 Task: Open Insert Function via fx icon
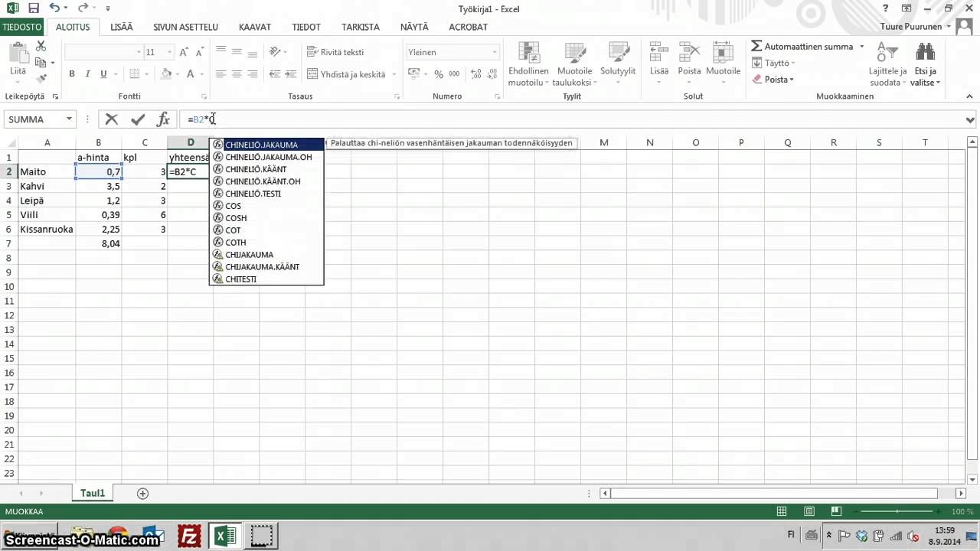163,119
